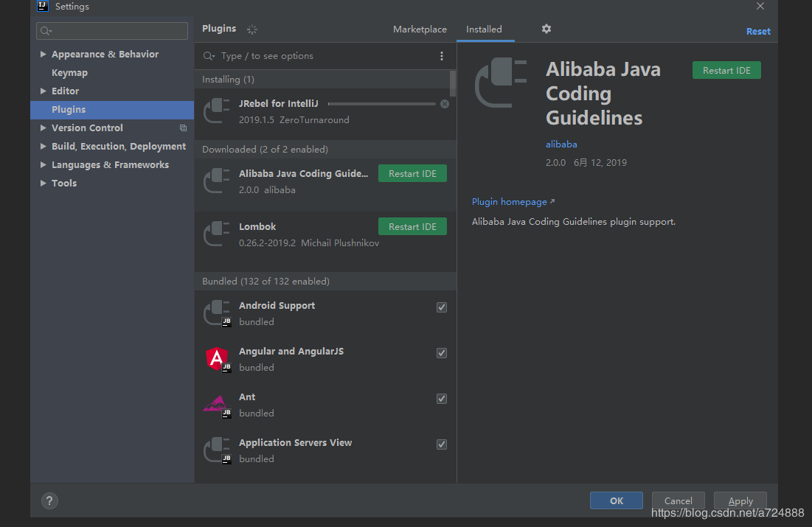The height and width of the screenshot is (527, 812).
Task: Open the plugins settings gear menu
Action: click(546, 29)
